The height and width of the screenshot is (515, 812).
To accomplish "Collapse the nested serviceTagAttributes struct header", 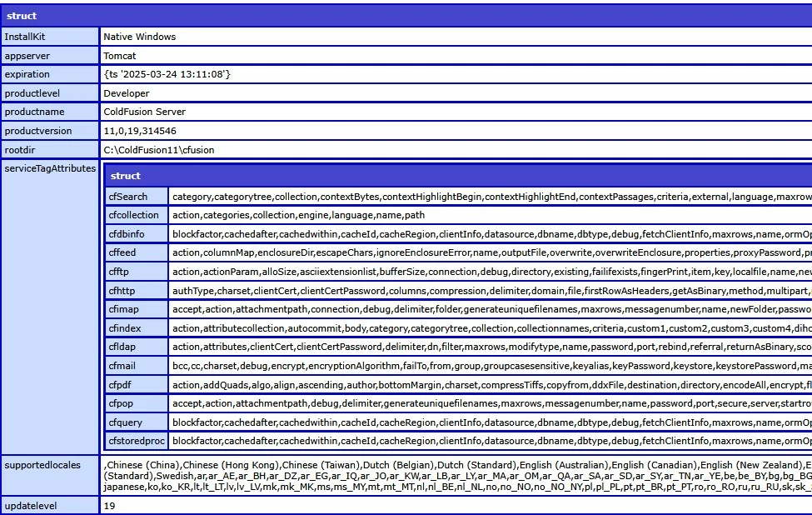I will click(458, 176).
